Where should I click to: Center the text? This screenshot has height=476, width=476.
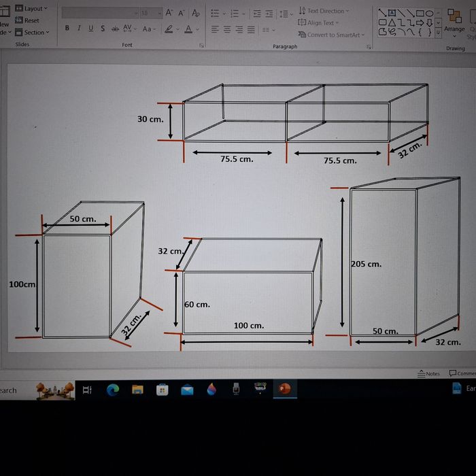pyautogui.click(x=226, y=29)
